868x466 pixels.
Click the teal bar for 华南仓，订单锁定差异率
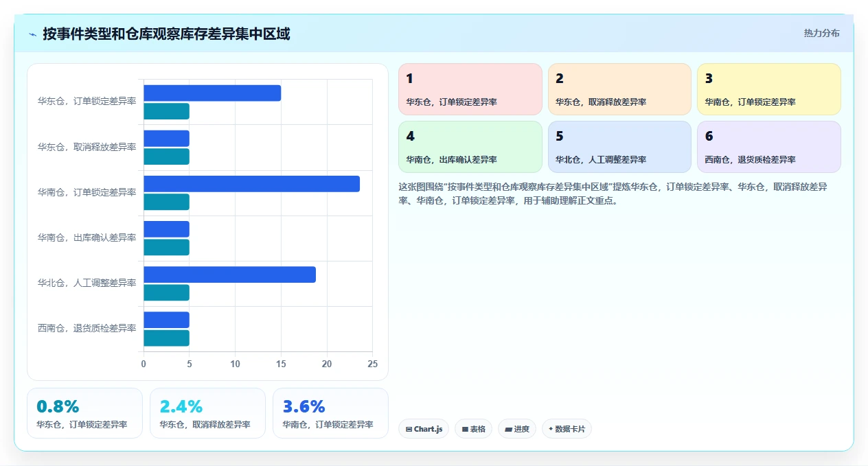pyautogui.click(x=166, y=202)
